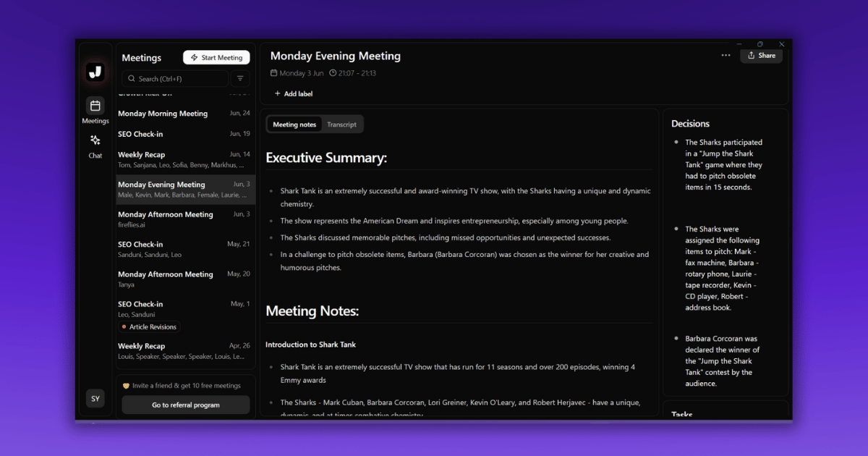Open the Meetings calendar icon in sidebar
868x456 pixels.
click(95, 106)
